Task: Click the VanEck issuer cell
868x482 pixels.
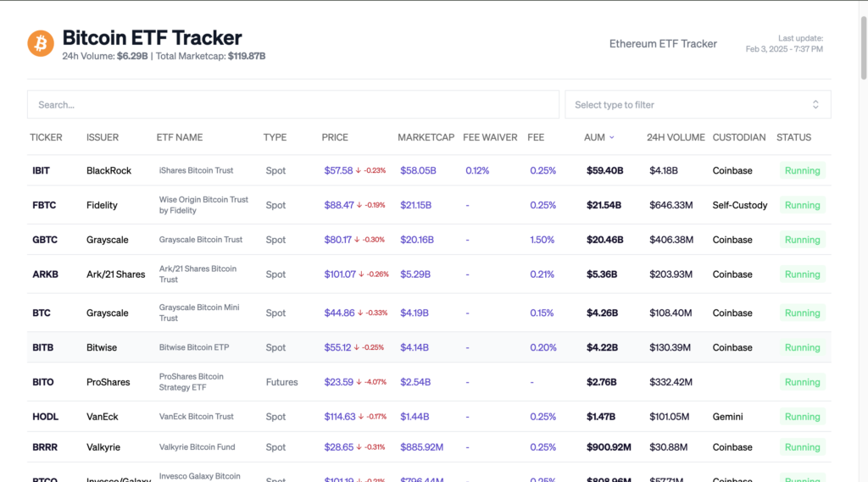Action: (x=102, y=417)
